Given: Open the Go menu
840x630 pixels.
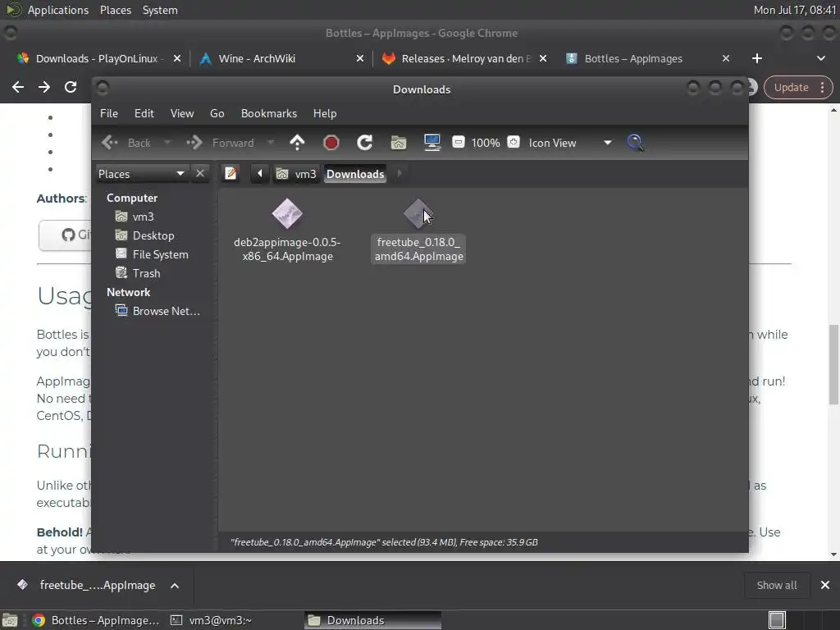Looking at the screenshot, I should (217, 113).
